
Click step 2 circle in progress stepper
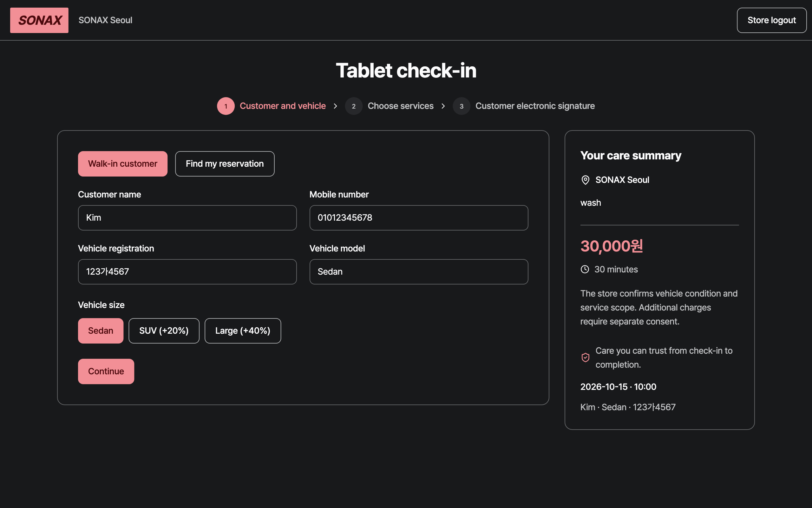click(x=354, y=106)
